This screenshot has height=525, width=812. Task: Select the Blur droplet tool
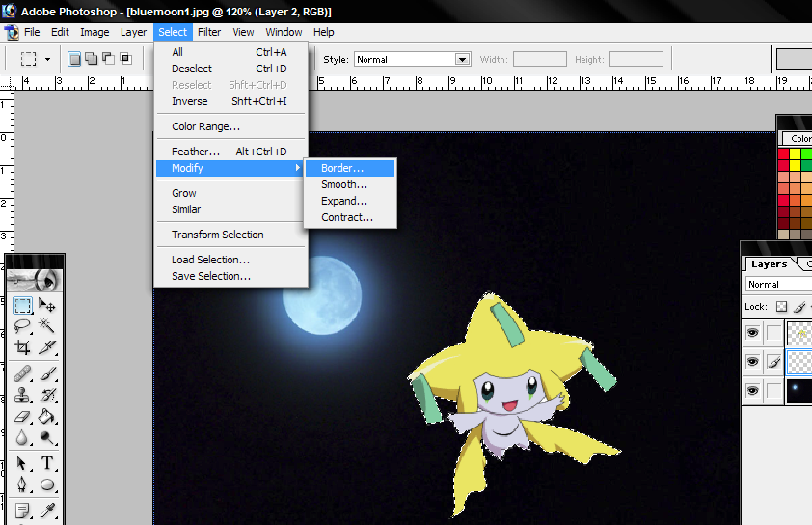22,437
